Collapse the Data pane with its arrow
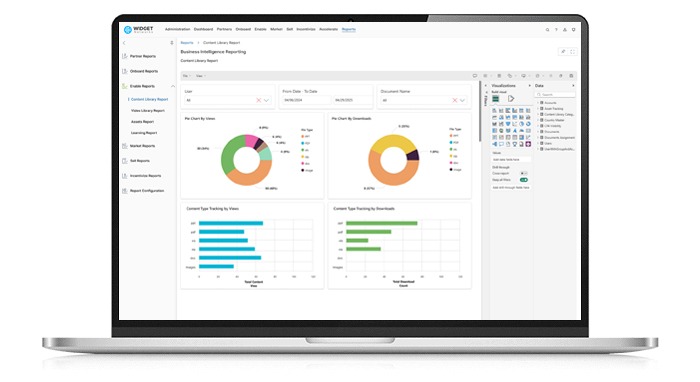 pos(573,86)
